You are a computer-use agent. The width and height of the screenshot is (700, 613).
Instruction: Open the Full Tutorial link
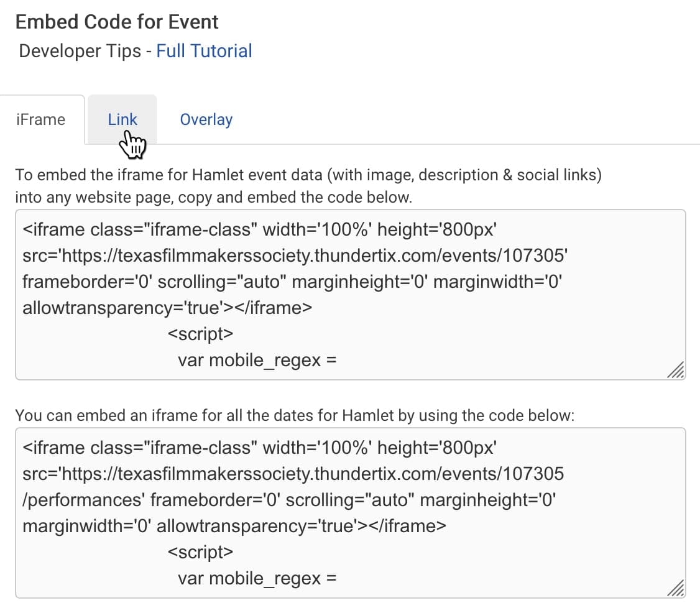(x=204, y=51)
